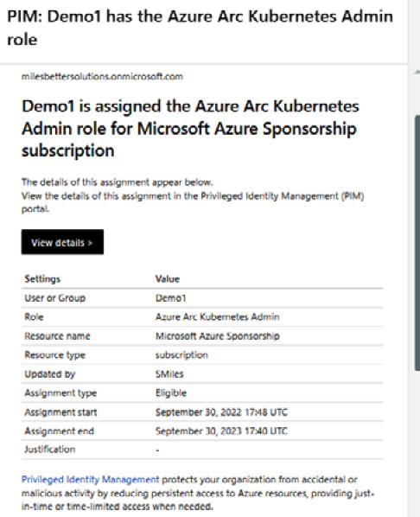Select the Demo1 user value cell
The image size is (420, 517).
(170, 298)
